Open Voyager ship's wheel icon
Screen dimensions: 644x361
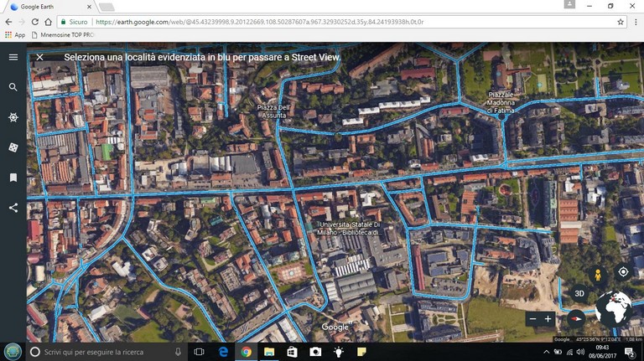tap(13, 117)
